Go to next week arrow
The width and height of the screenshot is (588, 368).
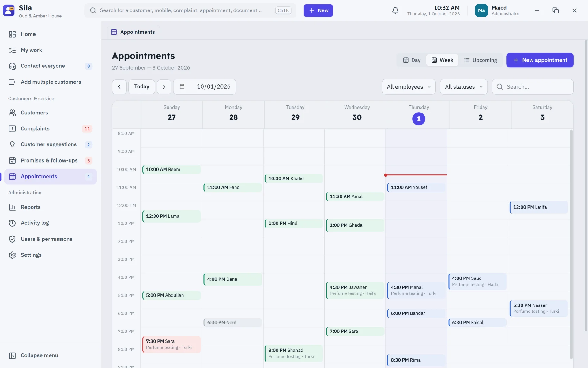tap(164, 87)
